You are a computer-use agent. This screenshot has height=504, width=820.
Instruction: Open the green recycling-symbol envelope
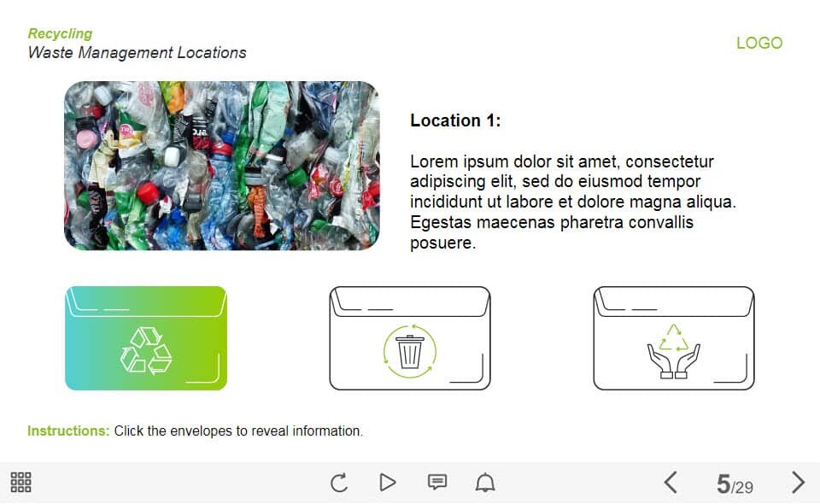click(x=146, y=338)
